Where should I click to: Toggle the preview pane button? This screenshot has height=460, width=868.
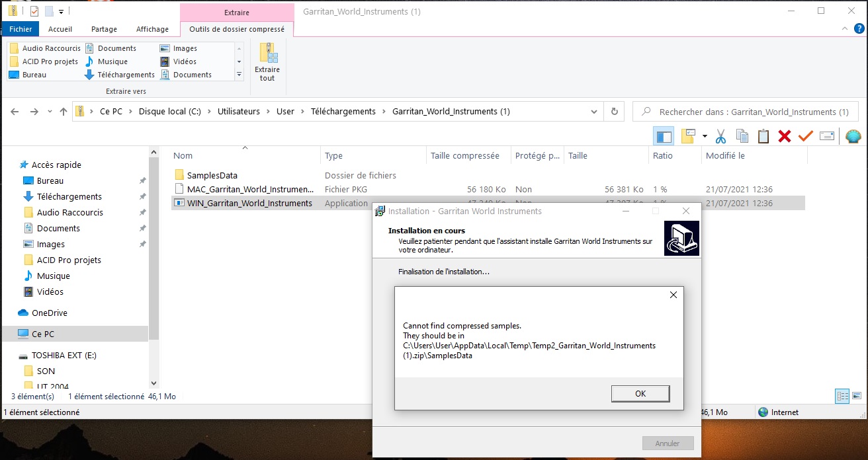point(664,136)
